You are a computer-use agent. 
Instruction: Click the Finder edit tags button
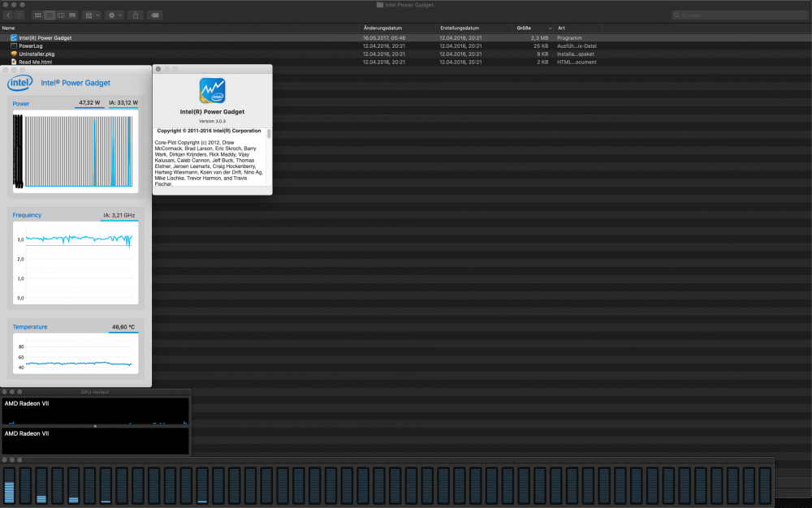click(155, 15)
